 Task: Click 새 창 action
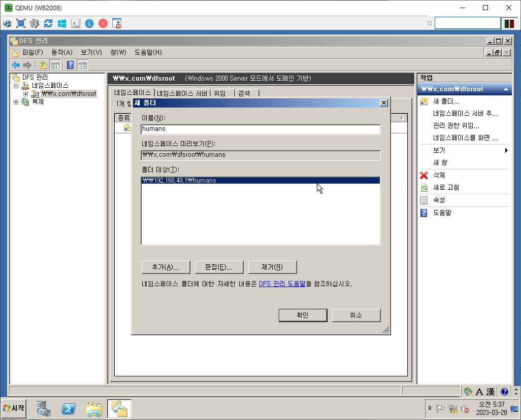pyautogui.click(x=440, y=163)
